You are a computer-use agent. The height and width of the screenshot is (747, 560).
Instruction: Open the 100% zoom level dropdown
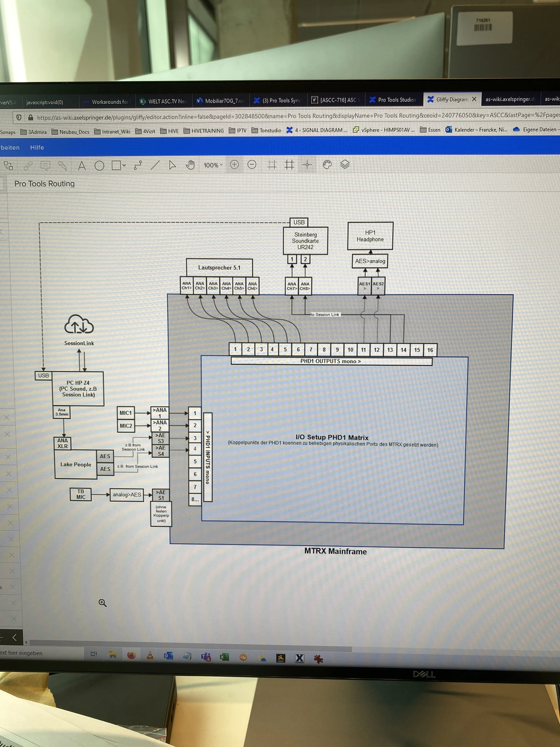coord(213,165)
